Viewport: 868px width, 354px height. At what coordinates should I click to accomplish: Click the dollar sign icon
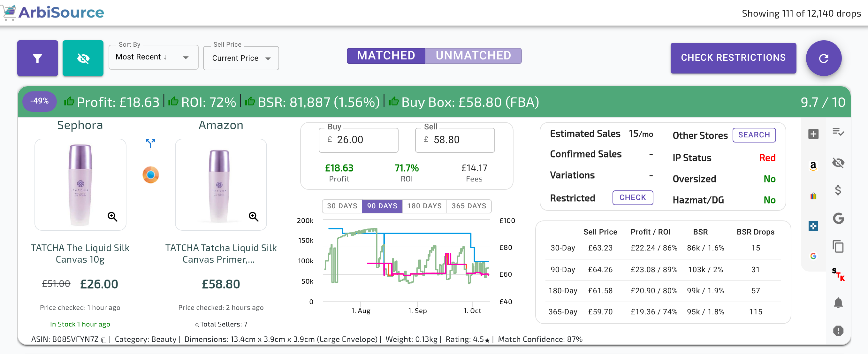click(x=838, y=190)
